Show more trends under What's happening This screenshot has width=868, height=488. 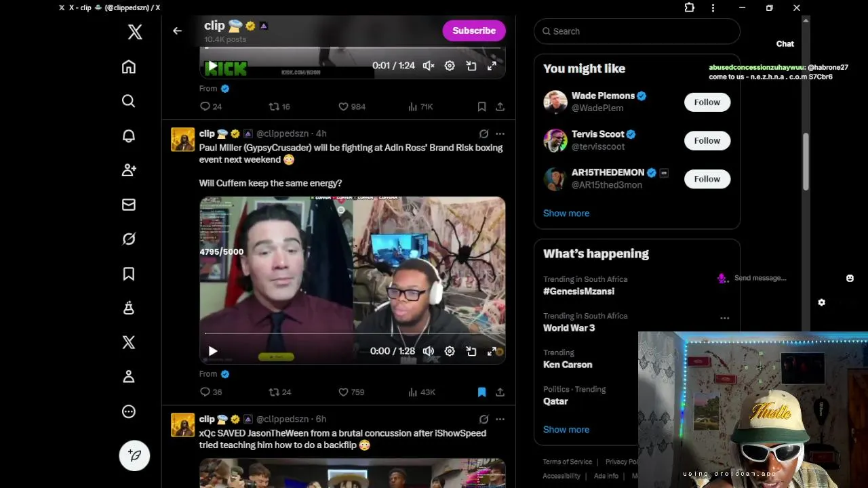point(566,429)
